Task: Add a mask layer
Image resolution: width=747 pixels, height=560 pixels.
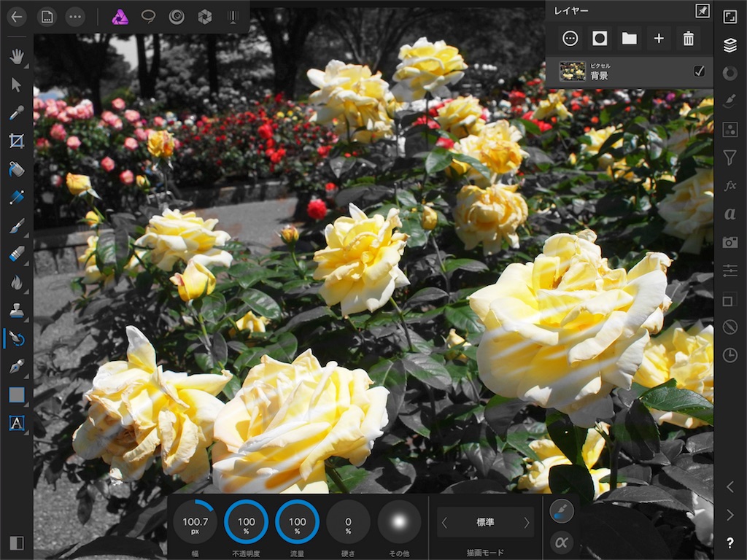Action: pyautogui.click(x=600, y=39)
